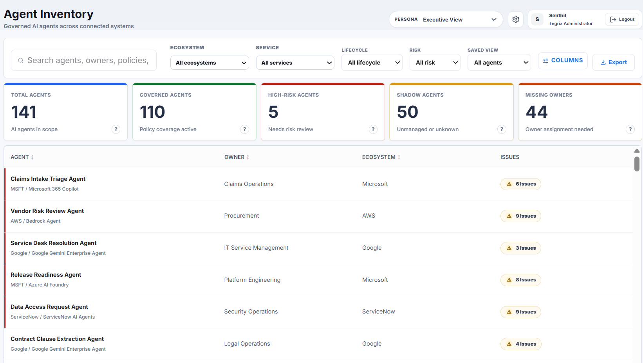Click help icon on Shadow Agents card
The width and height of the screenshot is (643, 364).
(x=502, y=129)
